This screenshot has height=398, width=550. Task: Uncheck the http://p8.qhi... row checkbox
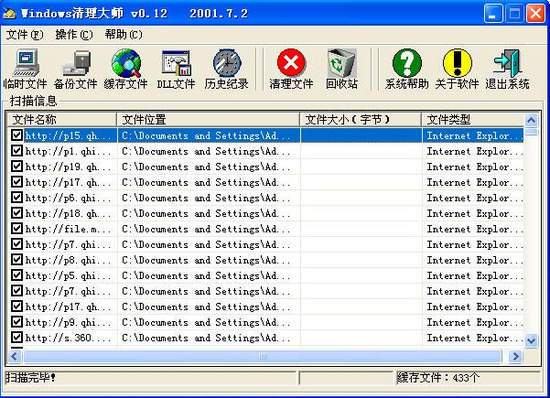(x=17, y=259)
